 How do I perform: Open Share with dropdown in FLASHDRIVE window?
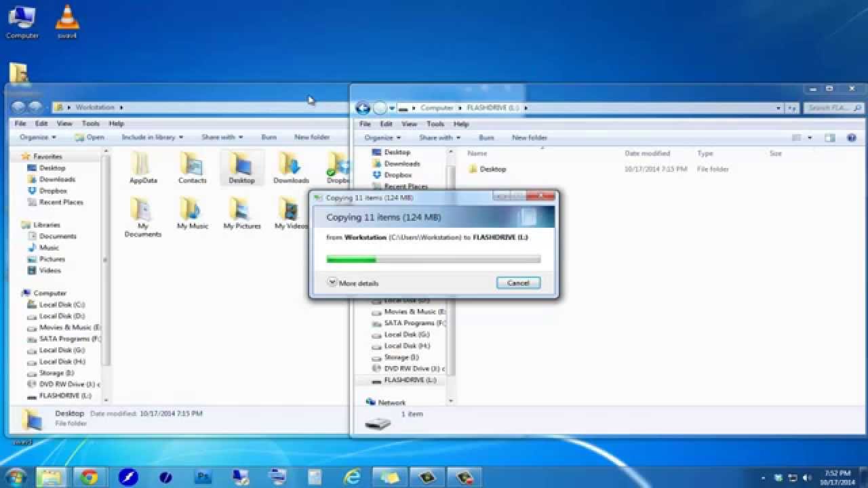click(x=439, y=138)
